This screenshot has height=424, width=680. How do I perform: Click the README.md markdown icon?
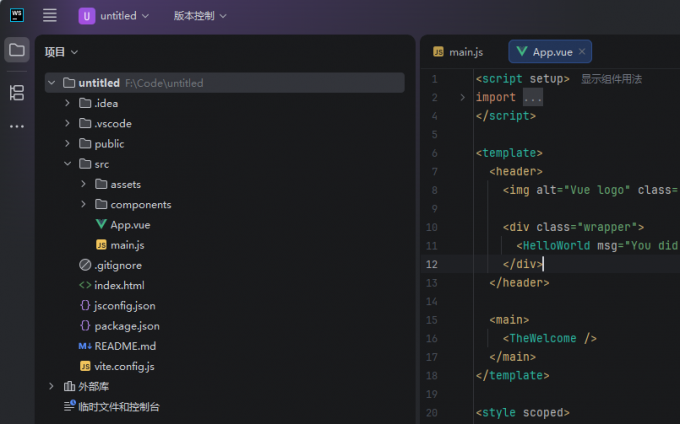pos(85,346)
